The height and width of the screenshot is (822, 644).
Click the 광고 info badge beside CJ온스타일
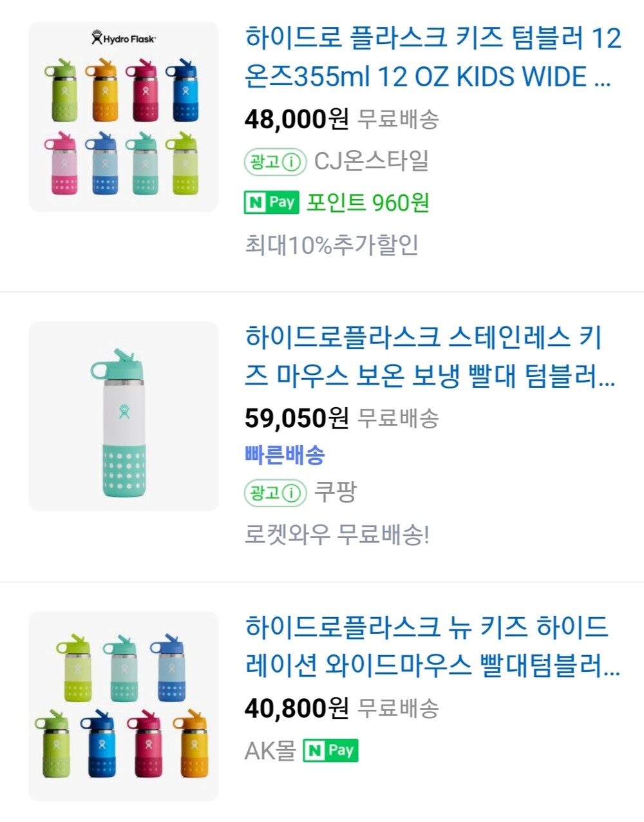[x=274, y=161]
